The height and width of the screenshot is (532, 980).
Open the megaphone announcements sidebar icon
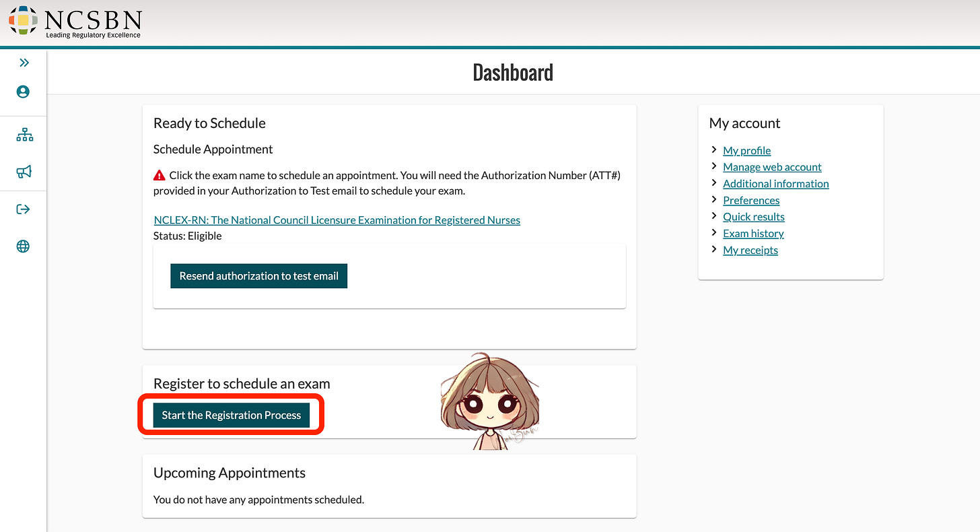24,172
